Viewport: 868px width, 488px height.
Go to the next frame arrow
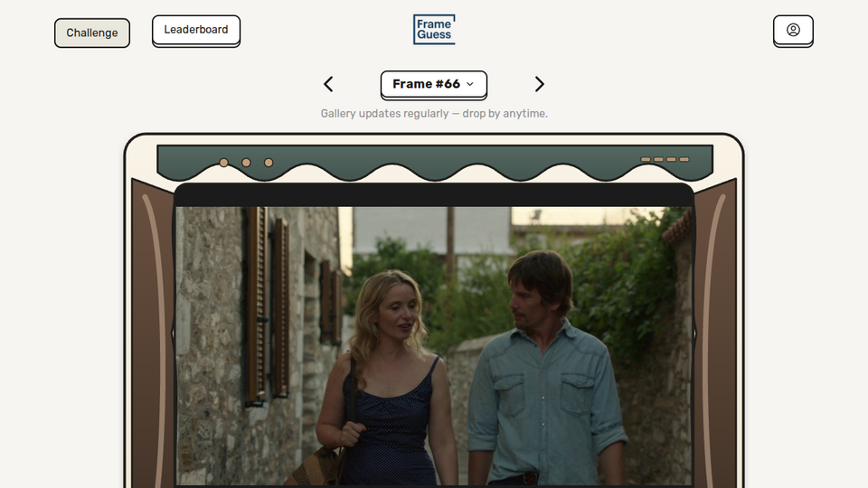coord(539,84)
